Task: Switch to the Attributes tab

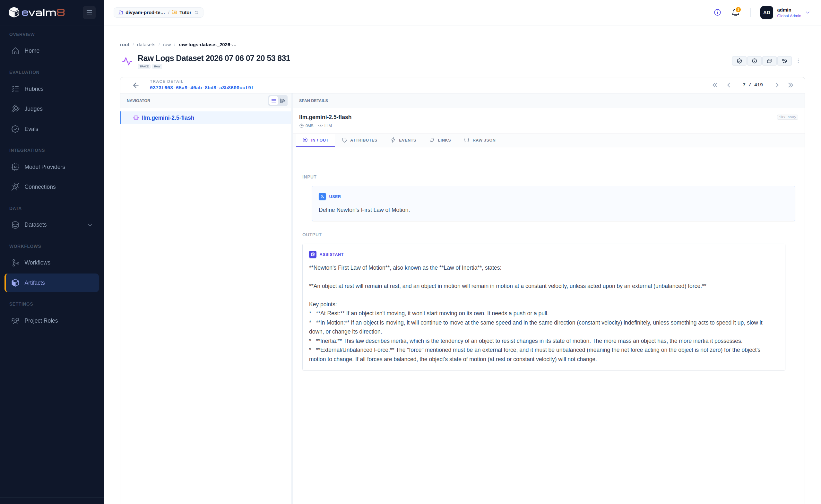Action: (x=359, y=140)
